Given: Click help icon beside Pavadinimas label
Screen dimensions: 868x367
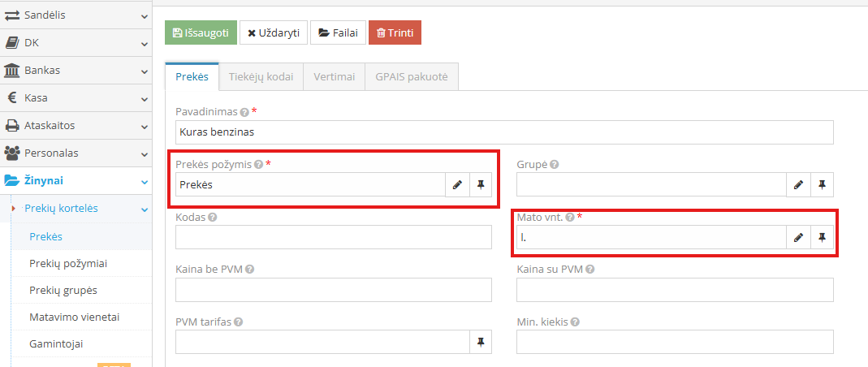Looking at the screenshot, I should (244, 112).
